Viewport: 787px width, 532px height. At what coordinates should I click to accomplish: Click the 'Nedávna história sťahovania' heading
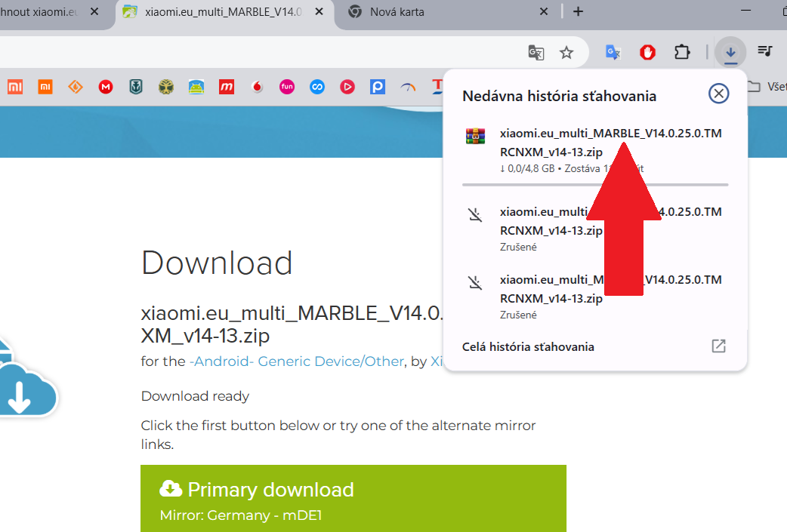[x=559, y=96]
